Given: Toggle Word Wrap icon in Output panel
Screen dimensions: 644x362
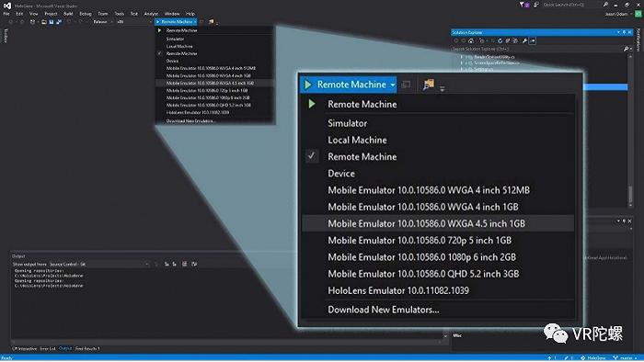Looking at the screenshot, I should (x=194, y=264).
